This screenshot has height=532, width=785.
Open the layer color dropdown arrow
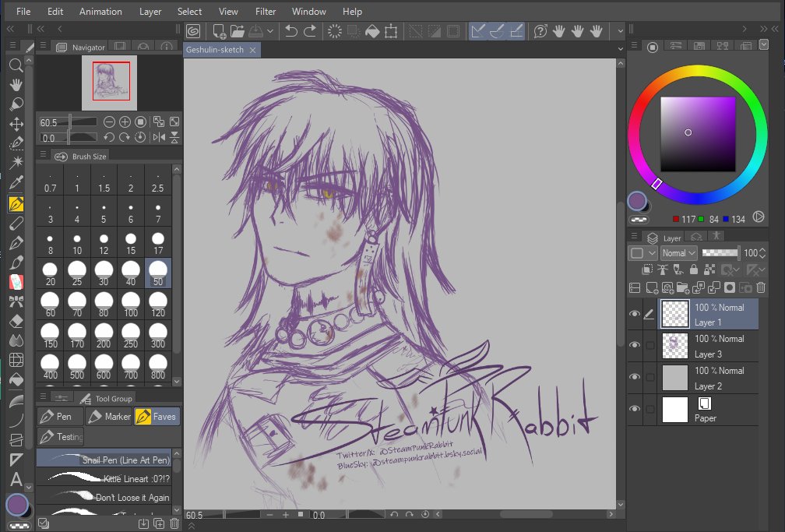pos(651,253)
